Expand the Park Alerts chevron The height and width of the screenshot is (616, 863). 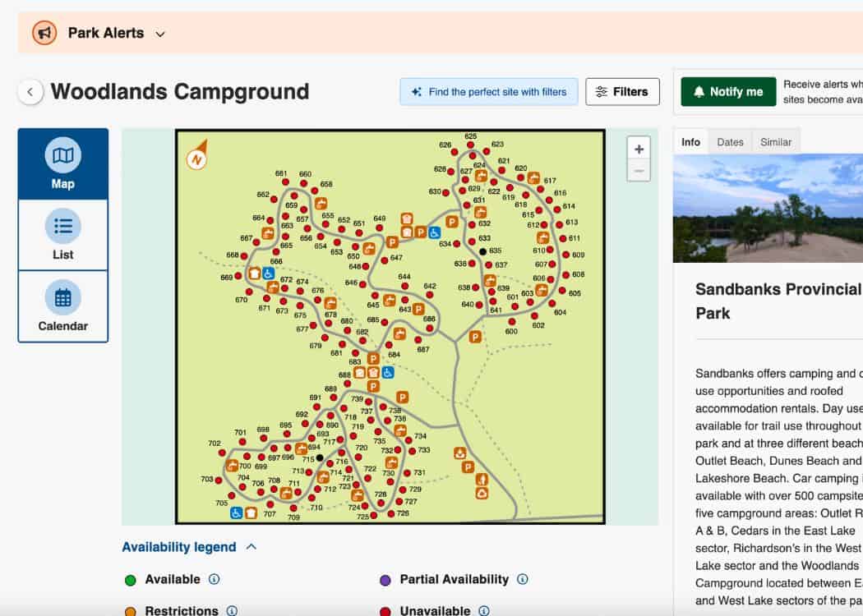160,34
